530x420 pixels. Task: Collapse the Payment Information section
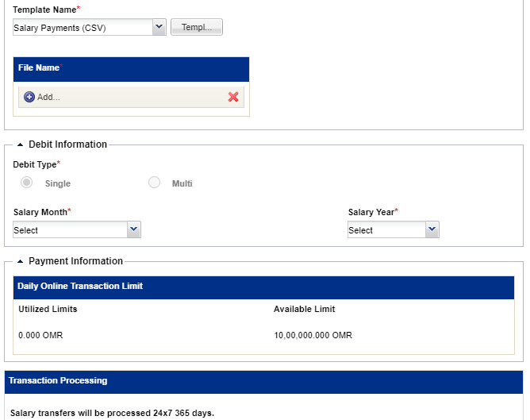[21, 261]
